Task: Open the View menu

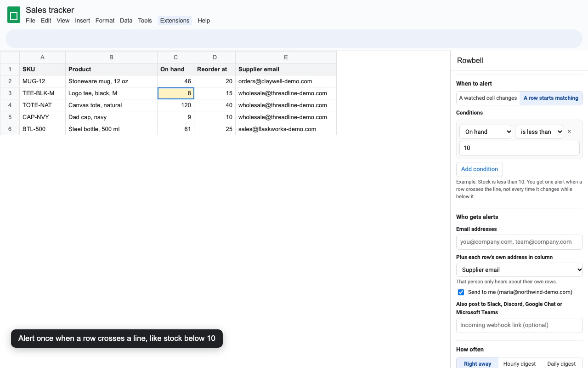Action: pos(63,20)
